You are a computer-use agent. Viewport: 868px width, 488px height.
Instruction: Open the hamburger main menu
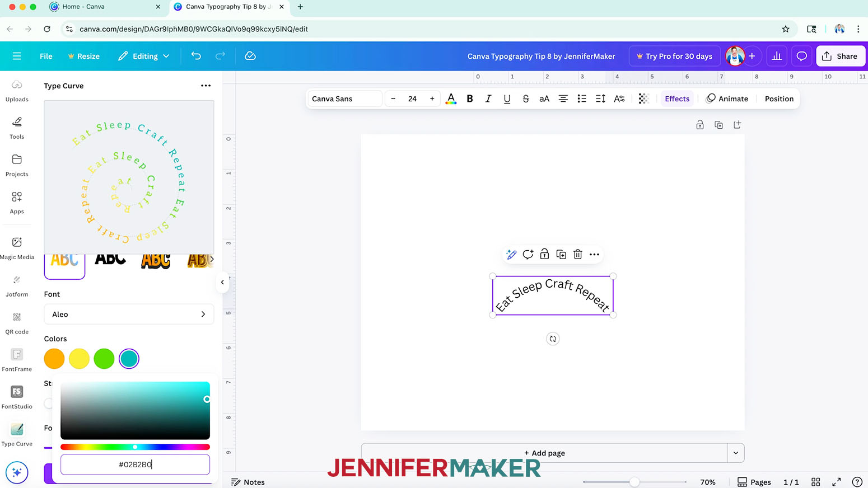[17, 56]
